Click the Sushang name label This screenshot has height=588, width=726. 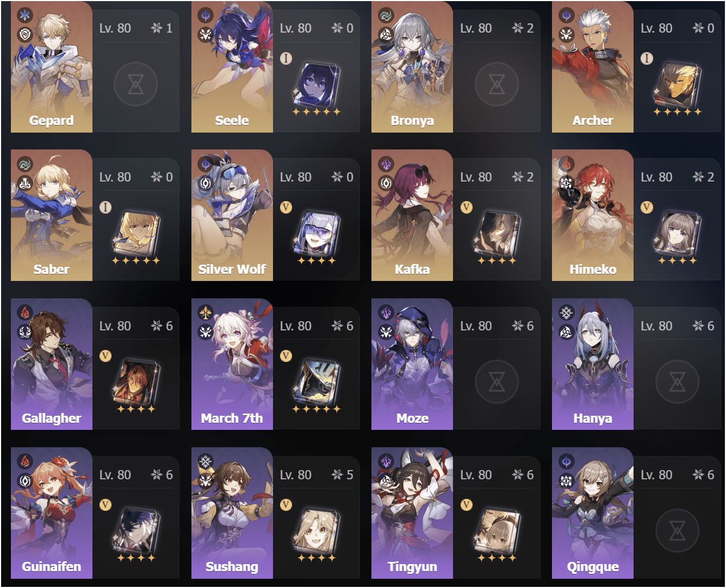point(232,567)
